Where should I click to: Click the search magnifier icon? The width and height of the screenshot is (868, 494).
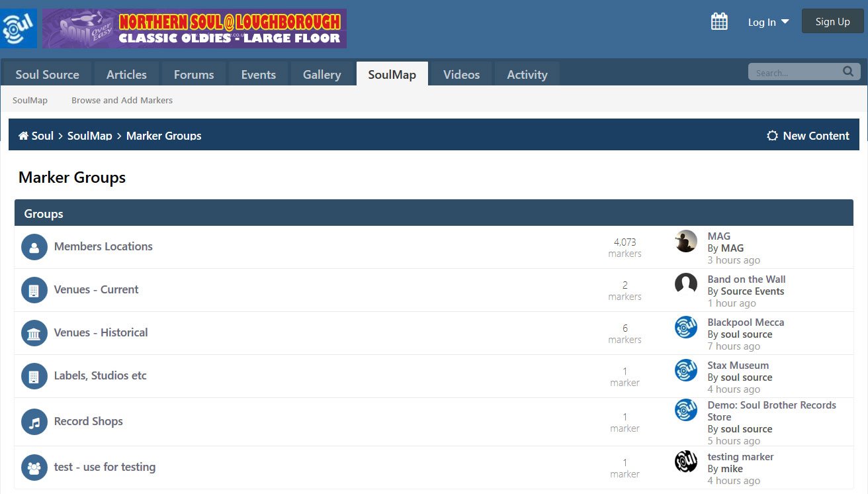847,72
